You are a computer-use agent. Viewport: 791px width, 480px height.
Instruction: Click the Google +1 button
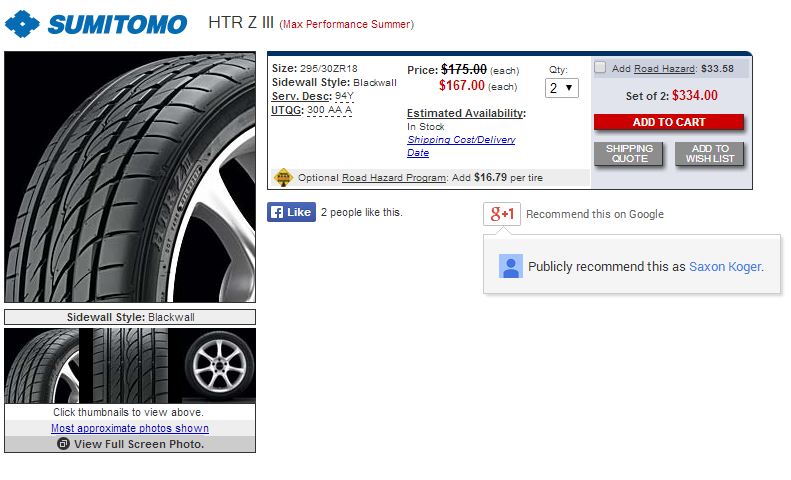click(501, 214)
